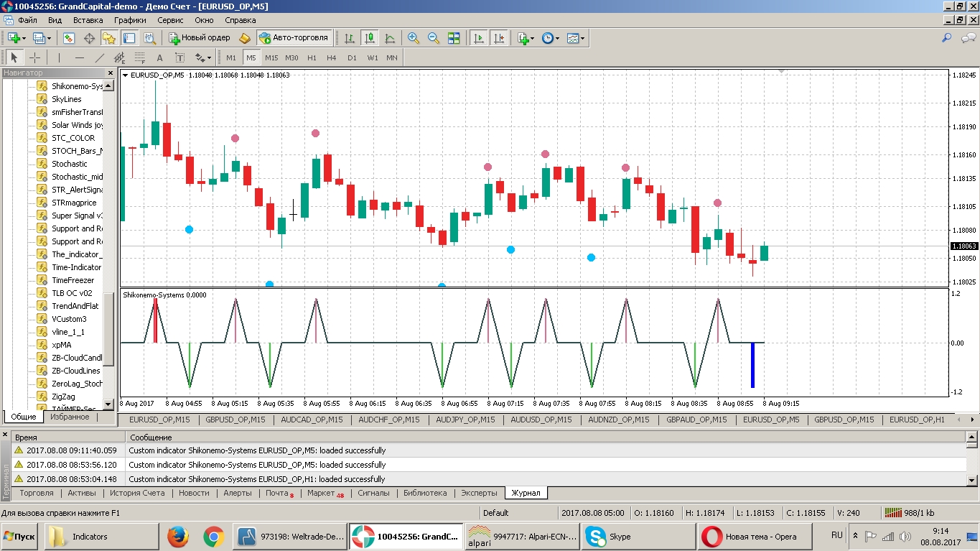The image size is (980, 551).
Task: Open the GBPUSD_OP,M15 chart tab
Action: (235, 420)
